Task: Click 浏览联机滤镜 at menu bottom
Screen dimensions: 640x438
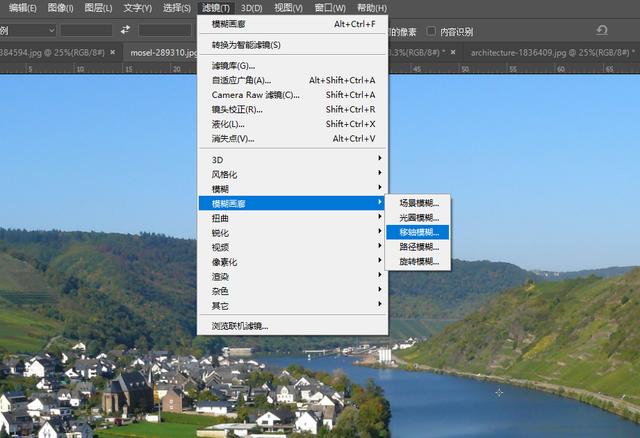Action: 240,326
